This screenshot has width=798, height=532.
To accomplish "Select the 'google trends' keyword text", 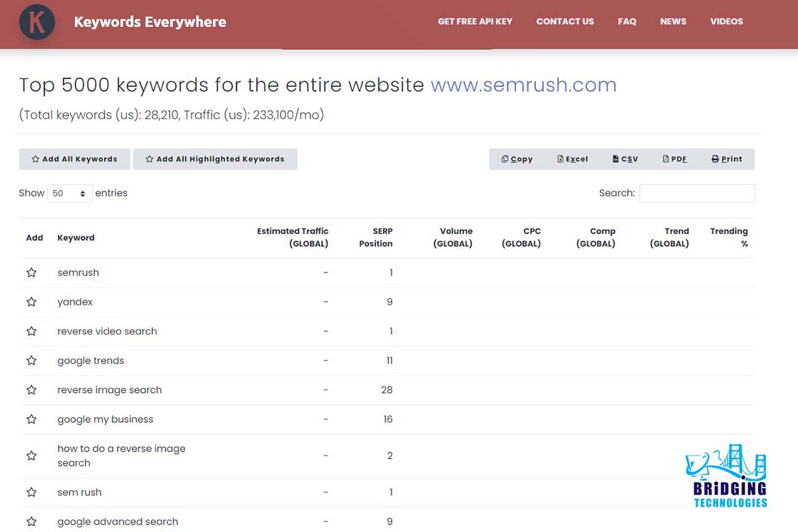I will 90,360.
